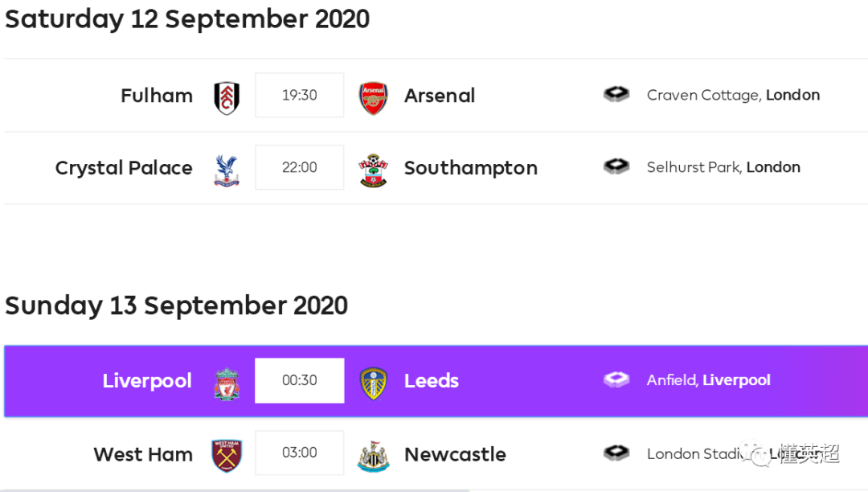This screenshot has width=868, height=492.
Task: Select the 00:30 Liverpool kickoff box
Action: [300, 380]
